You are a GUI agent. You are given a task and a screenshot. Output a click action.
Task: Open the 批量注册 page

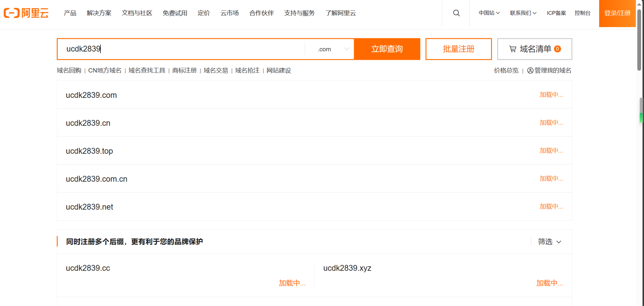tap(459, 49)
